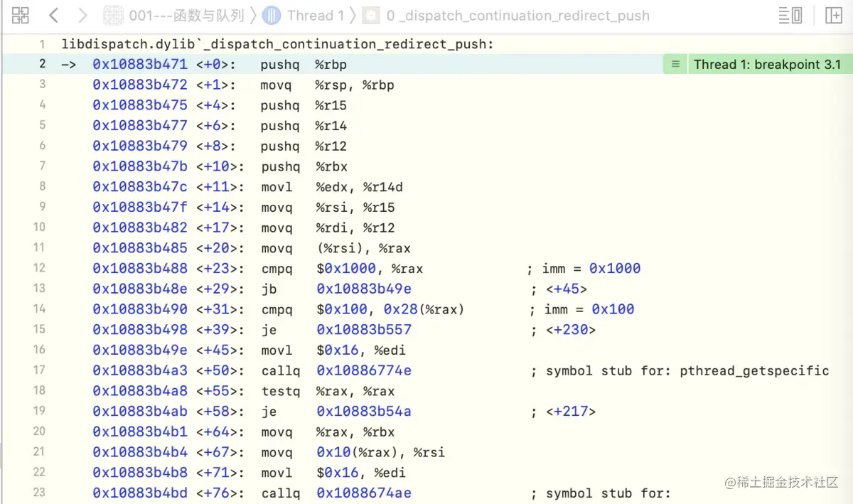The image size is (853, 504).
Task: Click line number 1 in gutter
Action: pyautogui.click(x=42, y=43)
